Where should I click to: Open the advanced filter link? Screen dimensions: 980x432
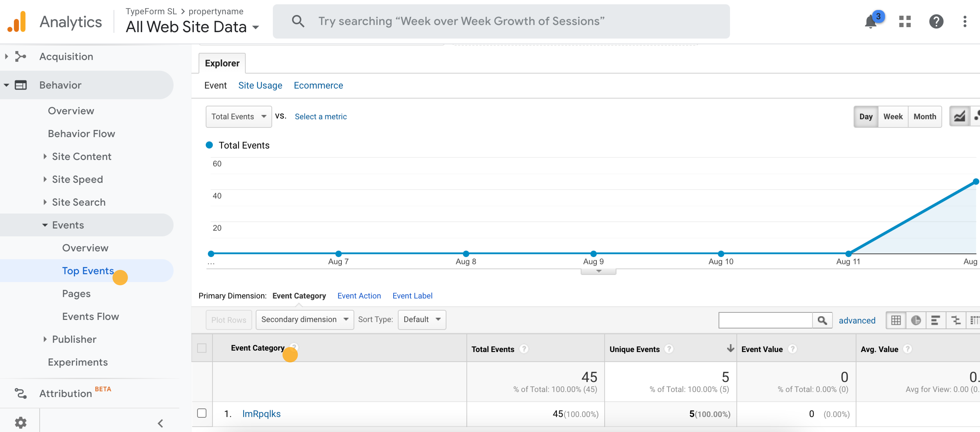pyautogui.click(x=857, y=321)
